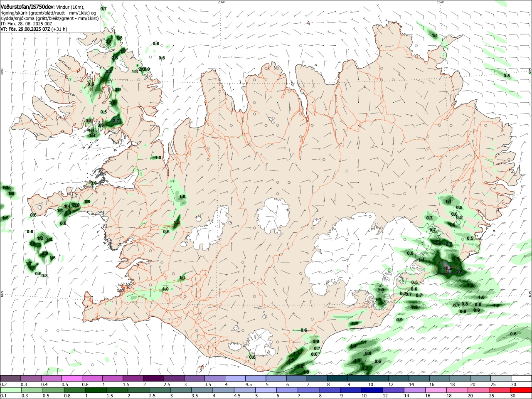
Task: Click the lavender snow-scale swatch starting at 4
Action: click(235, 379)
